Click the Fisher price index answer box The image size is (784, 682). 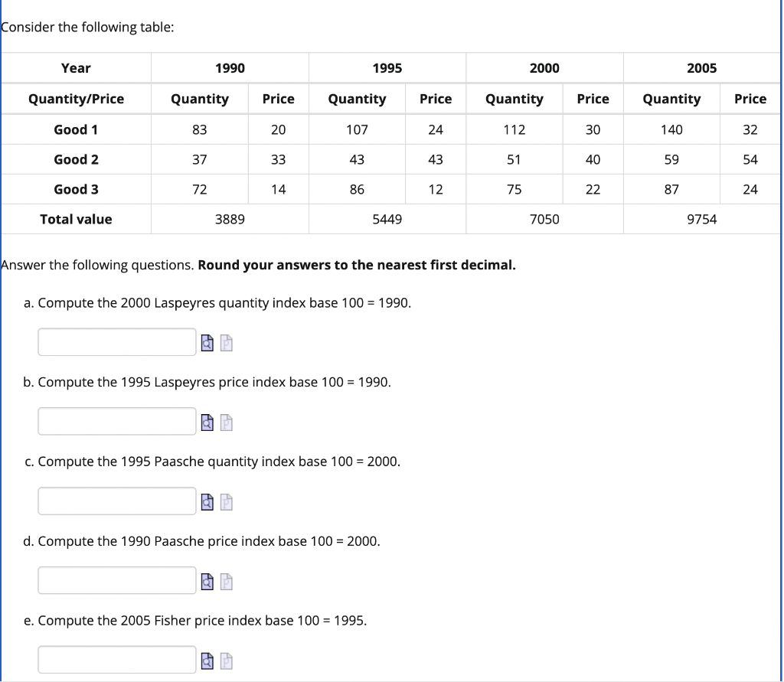pyautogui.click(x=116, y=658)
